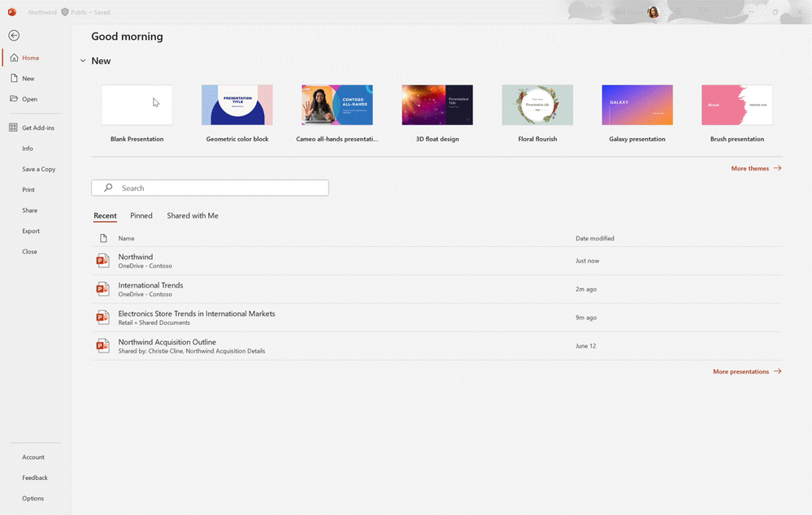Click the PowerPoint logo in title bar

[x=12, y=12]
